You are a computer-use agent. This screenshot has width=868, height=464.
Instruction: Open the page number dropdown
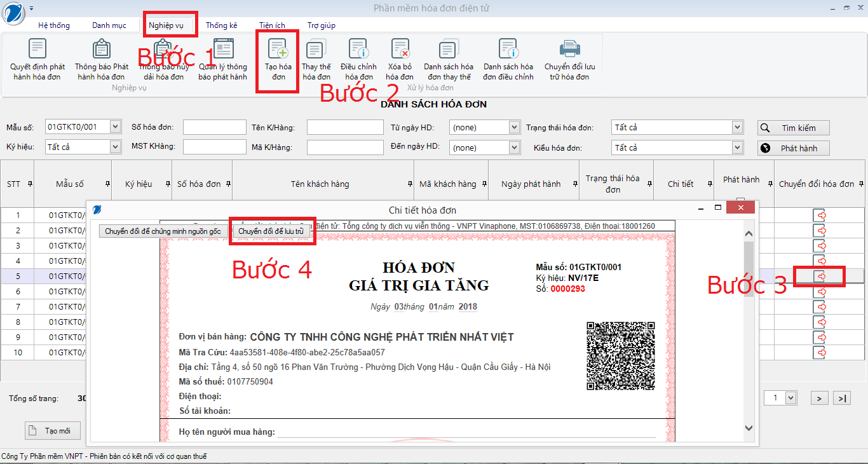(791, 398)
